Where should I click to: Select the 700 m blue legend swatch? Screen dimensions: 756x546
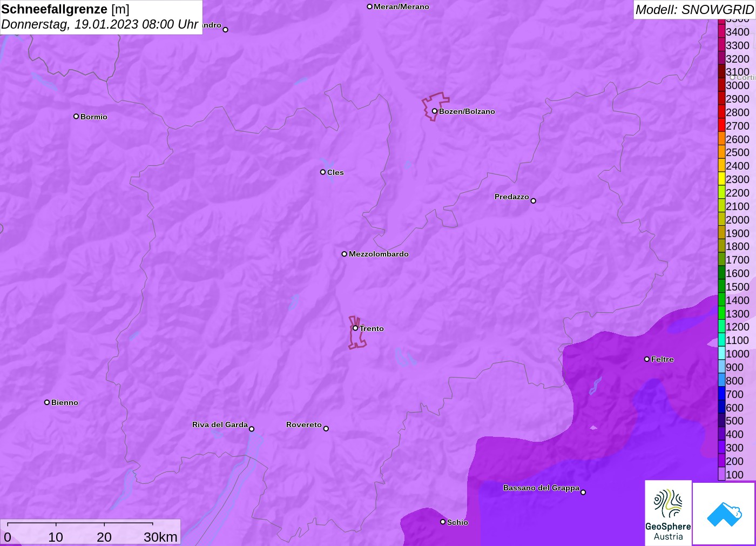coord(721,394)
